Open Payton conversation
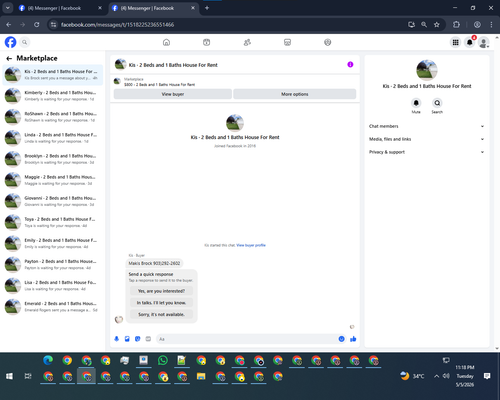Viewport: 500px width, 400px height. (x=53, y=265)
